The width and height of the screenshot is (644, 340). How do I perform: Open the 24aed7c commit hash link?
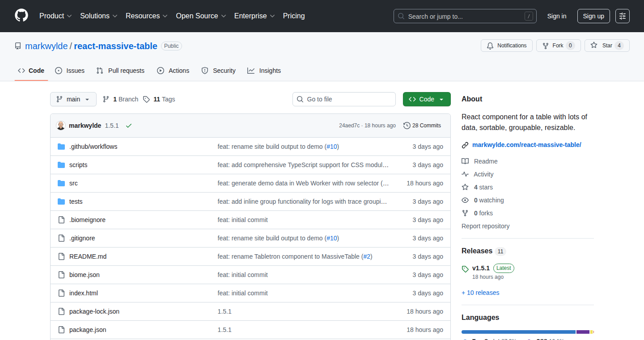pyautogui.click(x=349, y=126)
